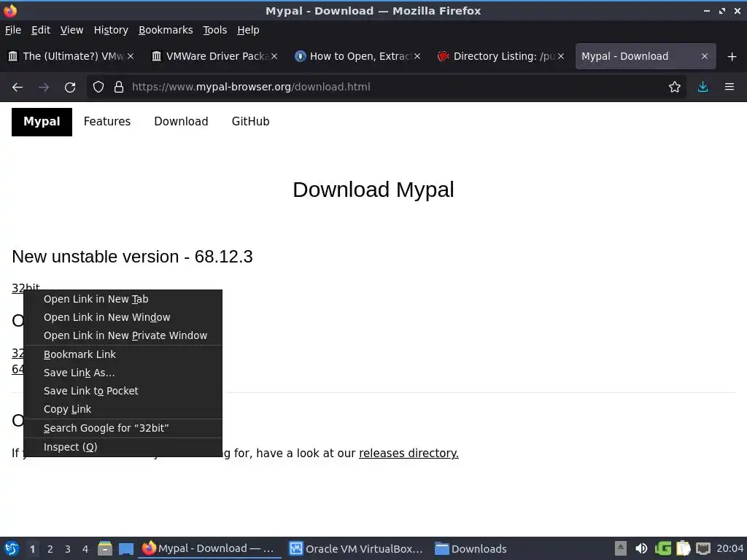Screen dimensions: 747x560
Task: Search Google for "32bit"
Action: (x=123, y=428)
